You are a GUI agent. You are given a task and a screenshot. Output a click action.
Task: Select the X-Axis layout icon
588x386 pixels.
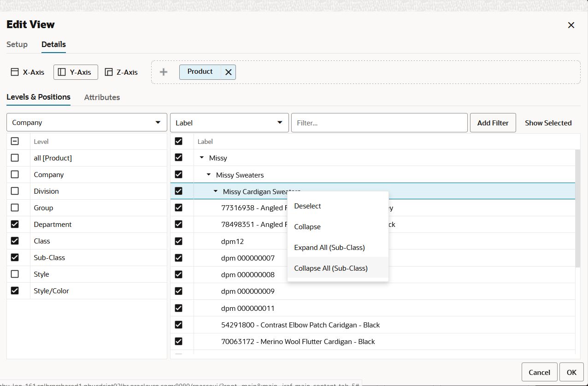[x=15, y=72]
